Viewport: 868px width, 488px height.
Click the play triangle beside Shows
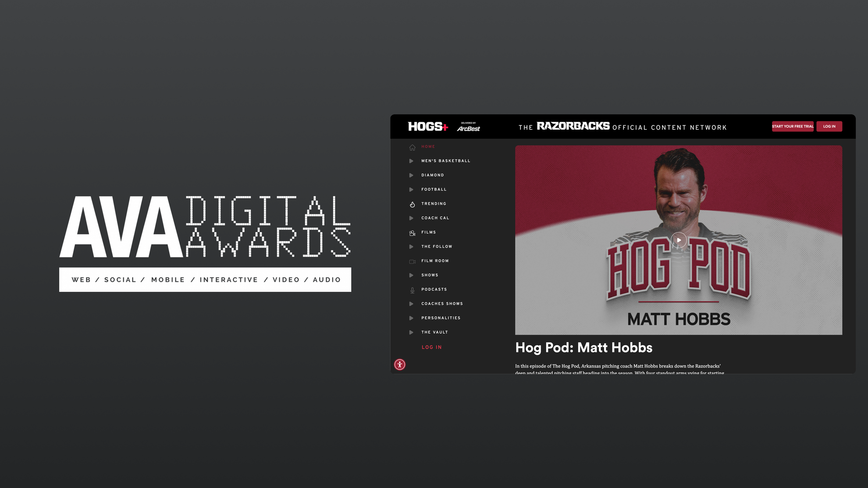411,275
